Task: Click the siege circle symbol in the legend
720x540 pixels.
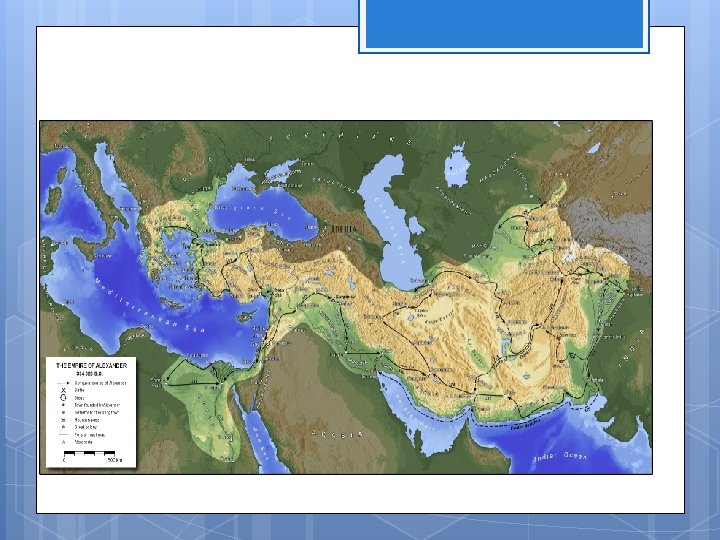Action: point(63,398)
